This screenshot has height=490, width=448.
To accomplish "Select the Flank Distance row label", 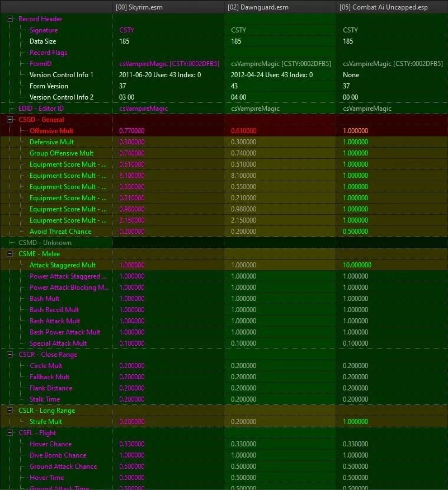I will [x=51, y=388].
